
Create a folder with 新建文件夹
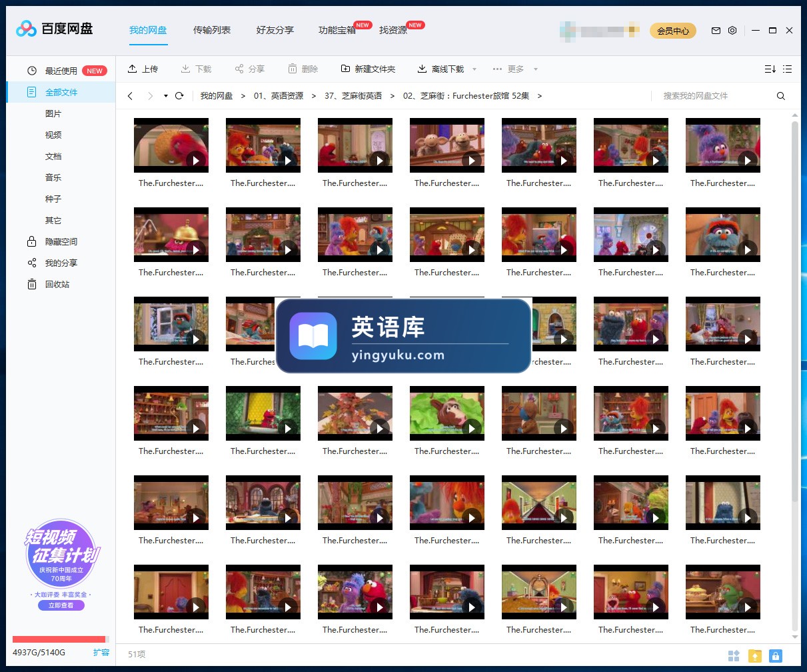coord(368,69)
